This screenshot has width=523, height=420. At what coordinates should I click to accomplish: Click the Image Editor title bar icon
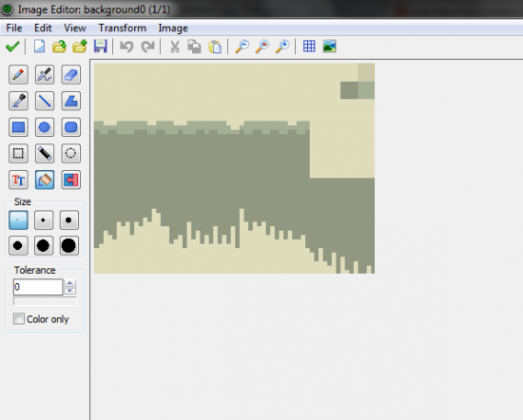coord(8,10)
